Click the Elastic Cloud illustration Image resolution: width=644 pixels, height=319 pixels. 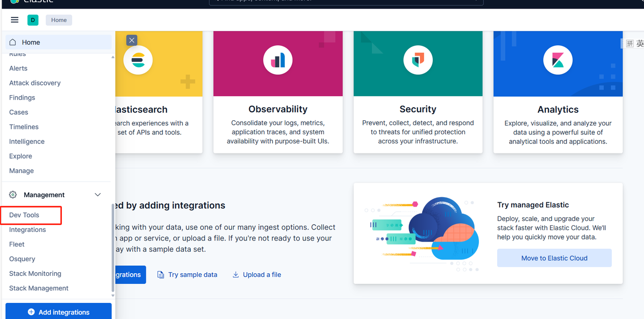pyautogui.click(x=423, y=234)
